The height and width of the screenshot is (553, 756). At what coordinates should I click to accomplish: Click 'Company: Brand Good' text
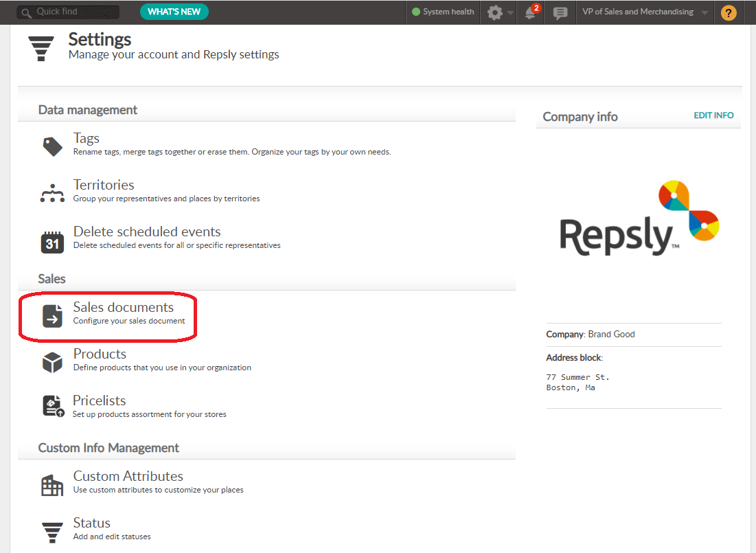(590, 335)
